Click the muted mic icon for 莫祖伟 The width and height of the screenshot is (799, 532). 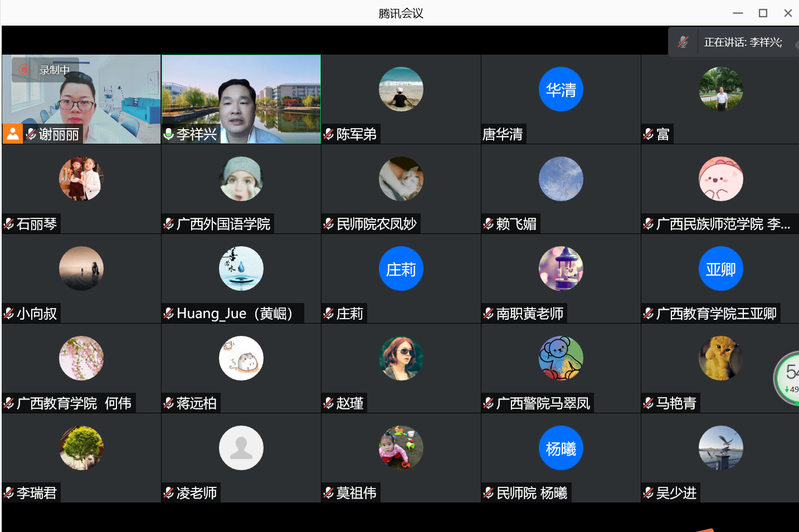tap(329, 493)
